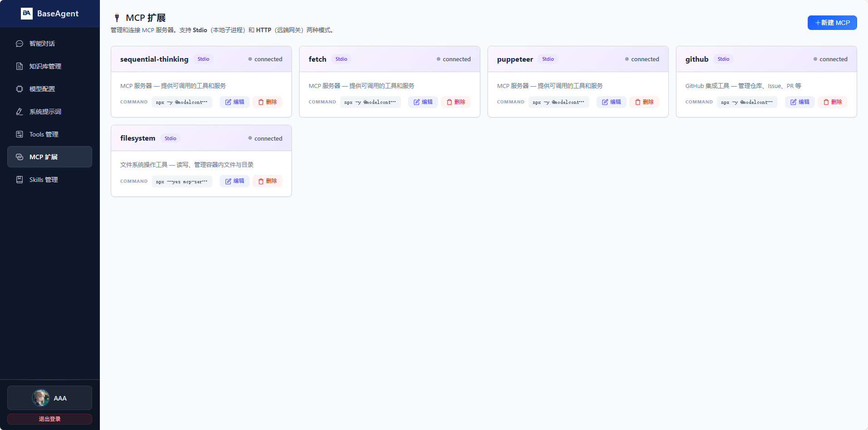The width and height of the screenshot is (868, 430).
Task: Click Stdio badge on filesystem card
Action: [x=171, y=138]
